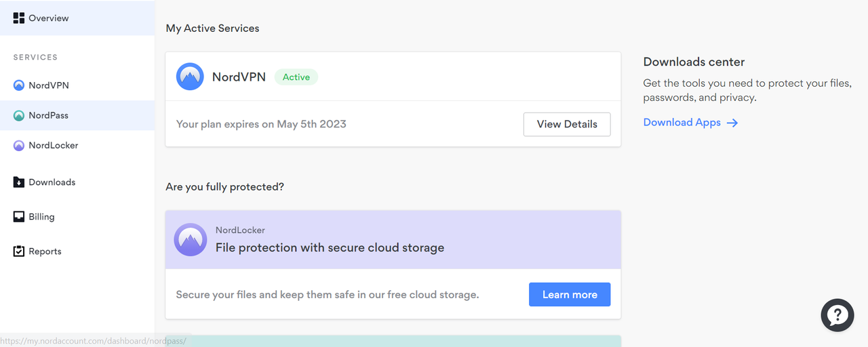The height and width of the screenshot is (347, 868).
Task: Go to the Billing section
Action: click(41, 217)
